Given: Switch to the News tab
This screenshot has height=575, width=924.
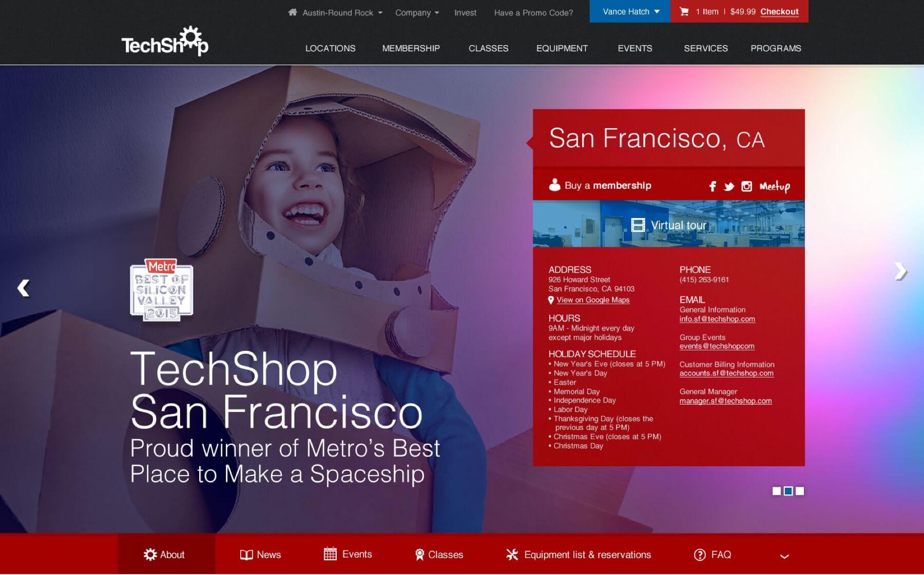Looking at the screenshot, I should (x=260, y=554).
